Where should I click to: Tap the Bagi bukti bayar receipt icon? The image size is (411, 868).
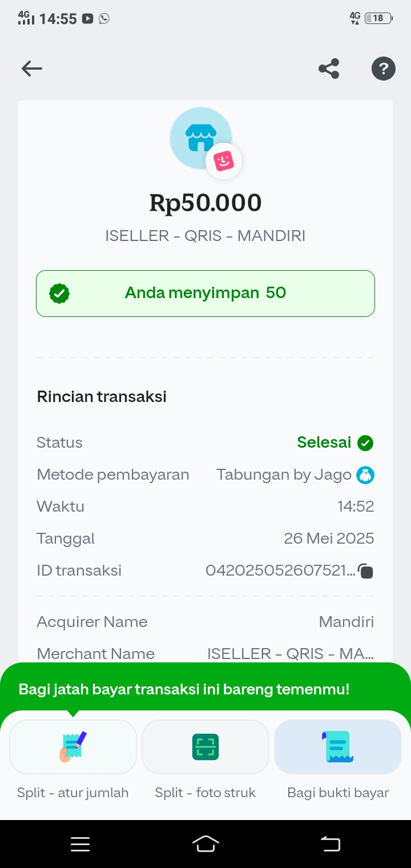(338, 746)
